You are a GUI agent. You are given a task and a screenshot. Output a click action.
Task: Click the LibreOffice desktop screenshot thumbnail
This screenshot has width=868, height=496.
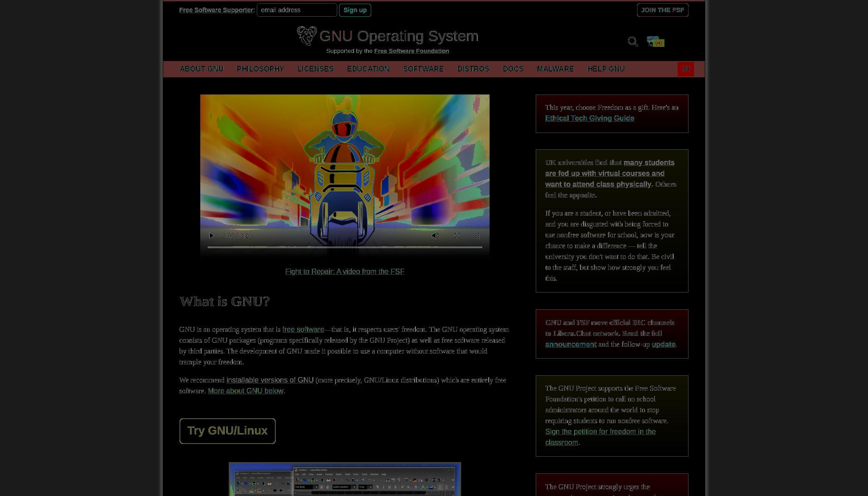tap(345, 479)
